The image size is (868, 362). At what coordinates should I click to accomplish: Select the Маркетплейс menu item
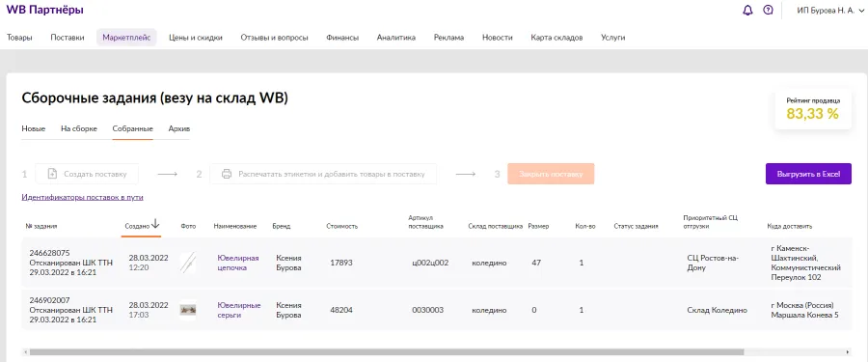[x=126, y=38]
